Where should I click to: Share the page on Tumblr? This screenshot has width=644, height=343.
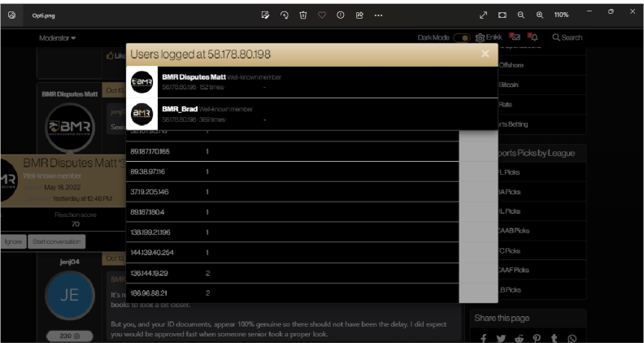click(x=554, y=338)
